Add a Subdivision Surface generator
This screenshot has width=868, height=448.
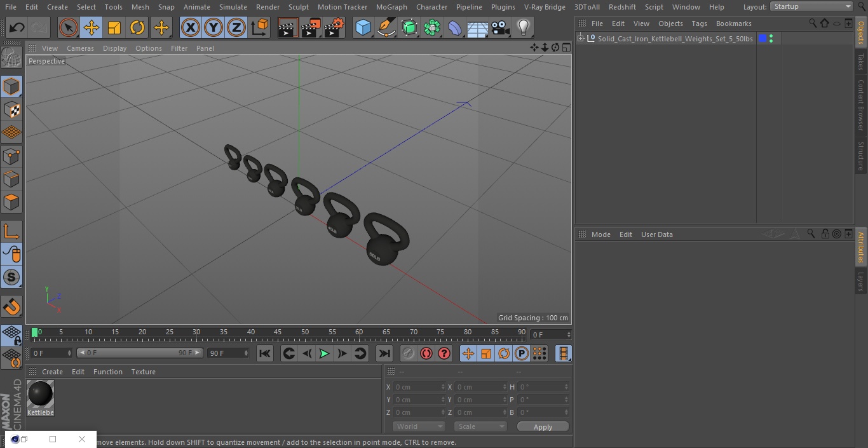click(409, 27)
